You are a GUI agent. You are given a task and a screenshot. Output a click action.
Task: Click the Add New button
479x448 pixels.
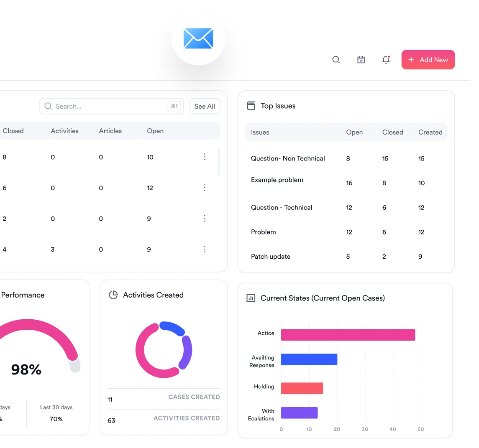(x=428, y=59)
